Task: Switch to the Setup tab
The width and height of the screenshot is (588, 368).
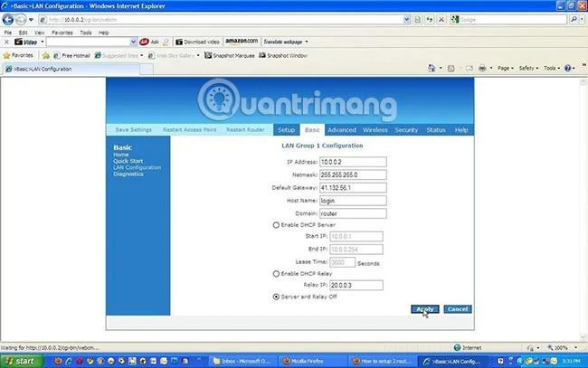Action: [286, 129]
